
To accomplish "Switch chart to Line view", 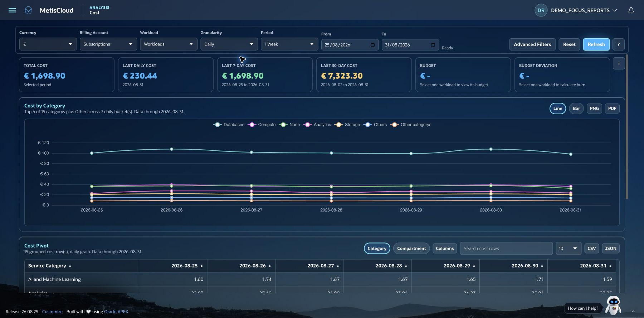I will click(558, 109).
